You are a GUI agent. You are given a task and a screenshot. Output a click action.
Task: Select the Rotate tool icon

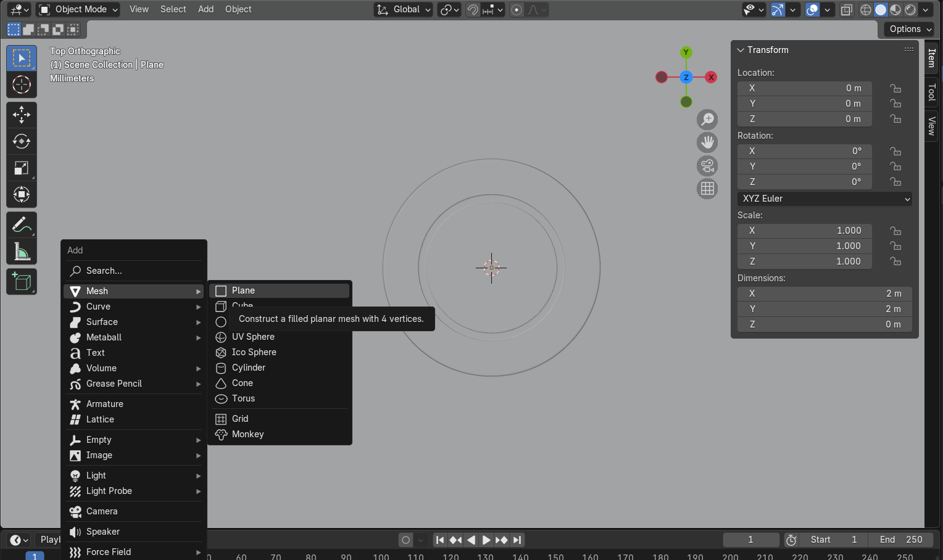22,141
